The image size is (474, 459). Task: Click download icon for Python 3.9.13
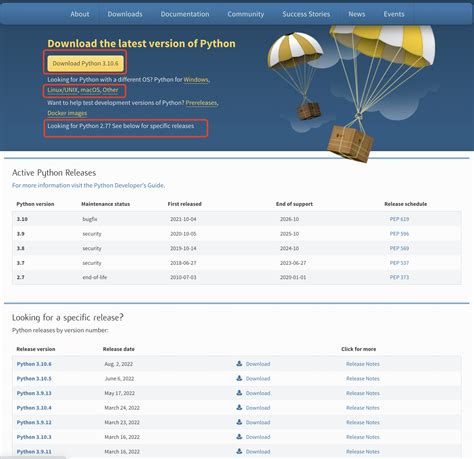(x=239, y=393)
